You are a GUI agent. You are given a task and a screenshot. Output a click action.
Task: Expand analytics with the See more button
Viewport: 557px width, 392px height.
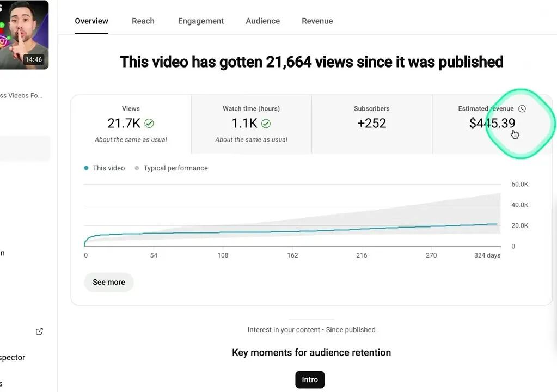coord(108,282)
